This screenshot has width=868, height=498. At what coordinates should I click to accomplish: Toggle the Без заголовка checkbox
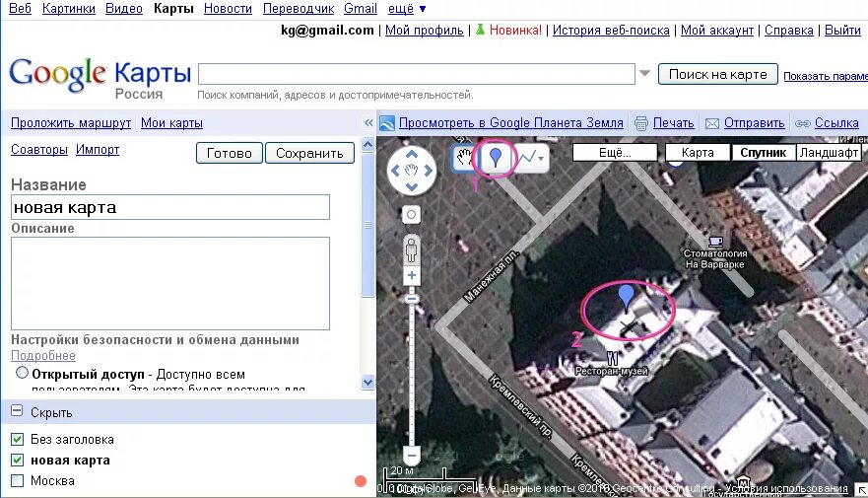pos(17,439)
